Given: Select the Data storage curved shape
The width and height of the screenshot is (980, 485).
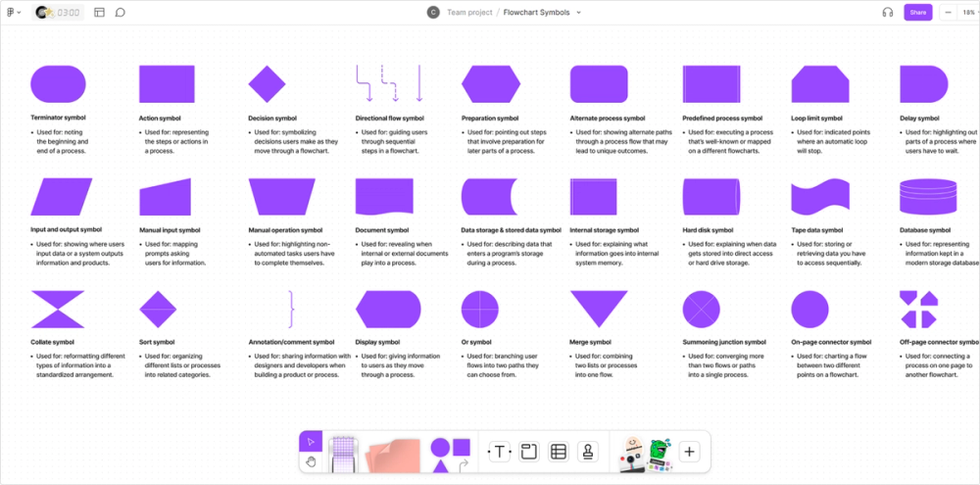Looking at the screenshot, I should click(491, 196).
